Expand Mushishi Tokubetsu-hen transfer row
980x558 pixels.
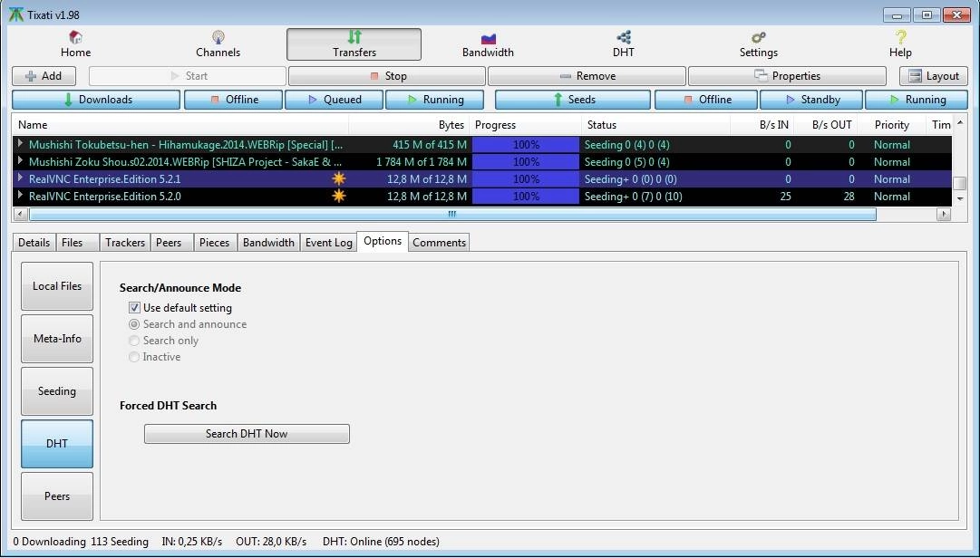[x=21, y=144]
